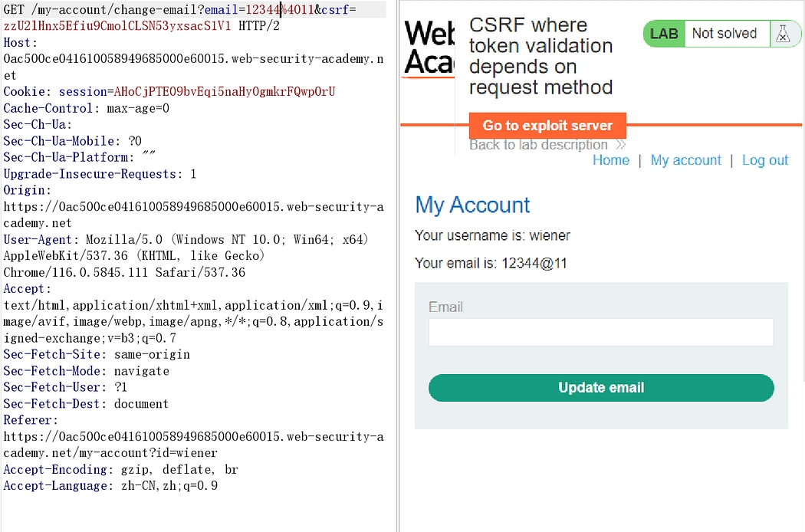
Task: Click the Not solved status label
Action: 724,34
